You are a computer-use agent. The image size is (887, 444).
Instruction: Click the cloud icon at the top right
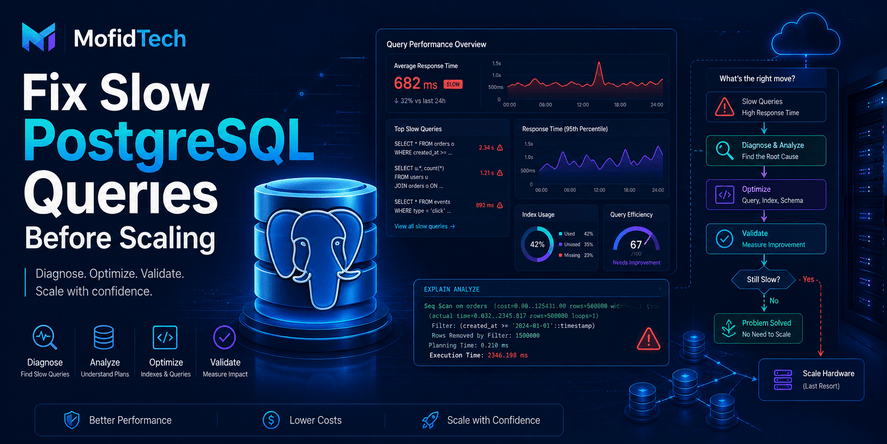coord(806,35)
